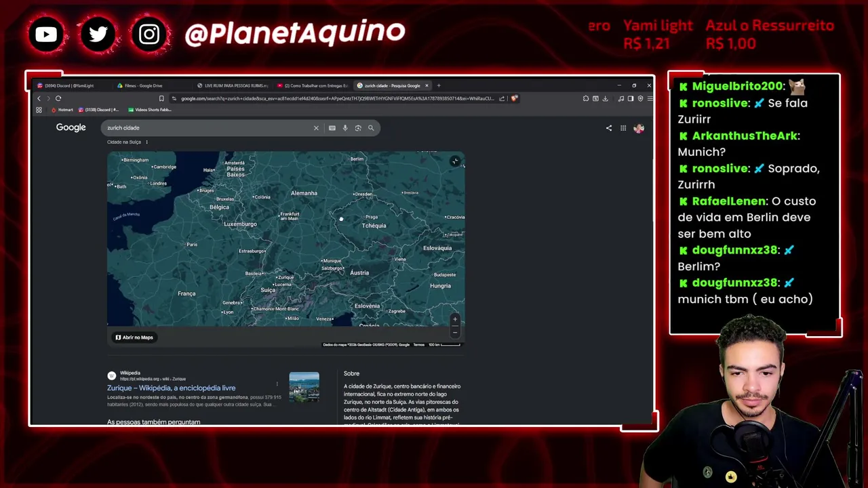Open the Discord bookmark in bookmarks bar
This screenshot has width=868, height=488.
tap(99, 110)
